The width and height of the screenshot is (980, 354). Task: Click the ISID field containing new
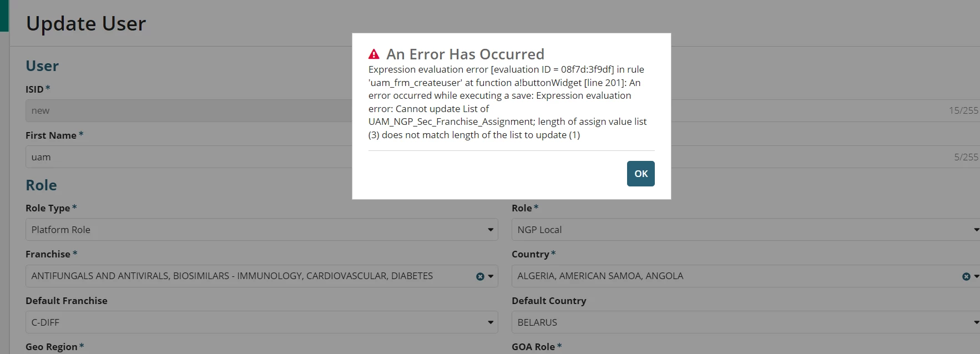(x=189, y=111)
